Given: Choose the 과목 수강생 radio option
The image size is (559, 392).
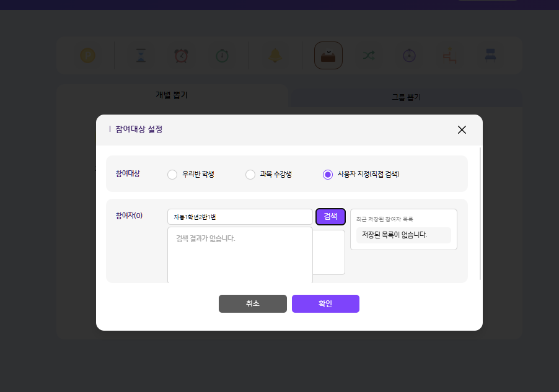Looking at the screenshot, I should point(250,175).
